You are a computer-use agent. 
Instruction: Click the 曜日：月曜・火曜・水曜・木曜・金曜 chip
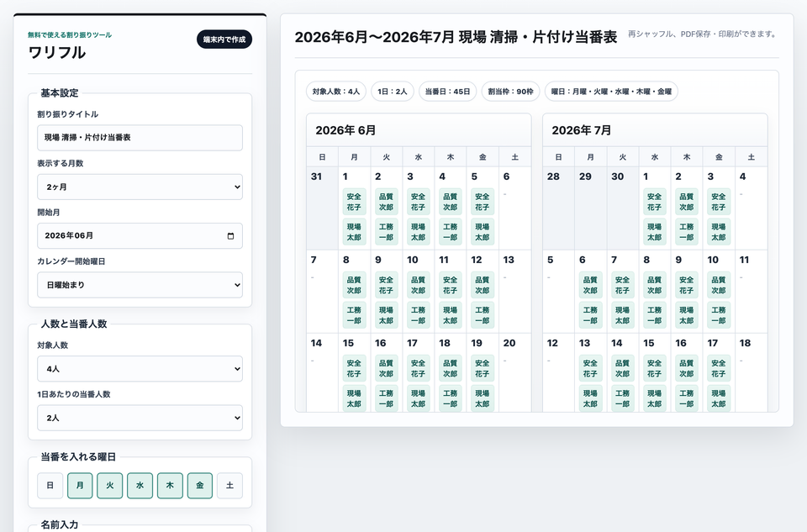611,92
